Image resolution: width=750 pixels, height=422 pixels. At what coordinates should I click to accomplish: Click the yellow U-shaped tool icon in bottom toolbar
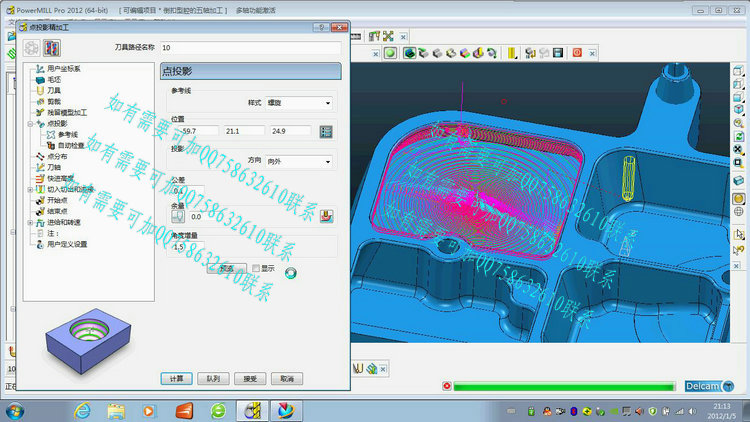tap(358, 368)
